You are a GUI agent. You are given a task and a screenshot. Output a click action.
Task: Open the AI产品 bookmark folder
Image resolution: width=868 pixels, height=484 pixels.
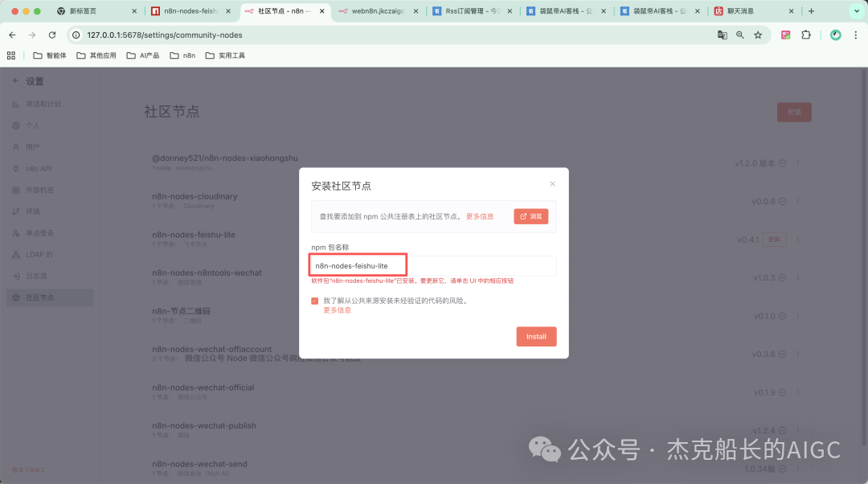click(143, 55)
